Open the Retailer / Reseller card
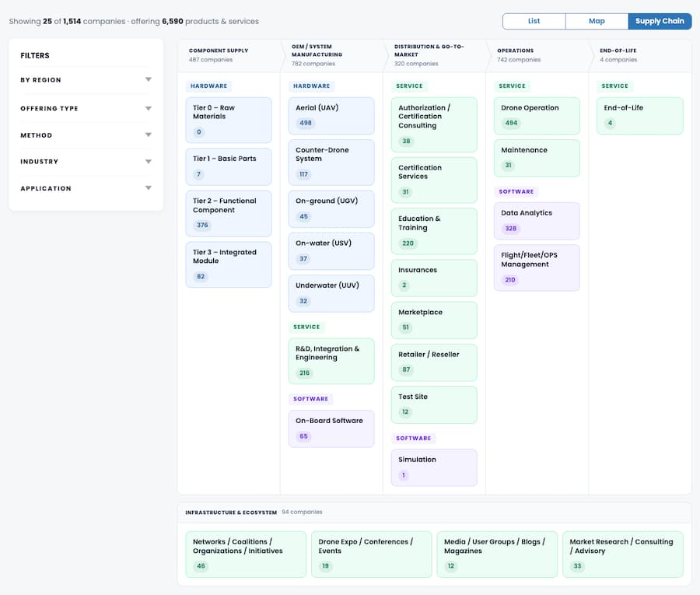Screen dimensions: 700x595 [x=434, y=362]
